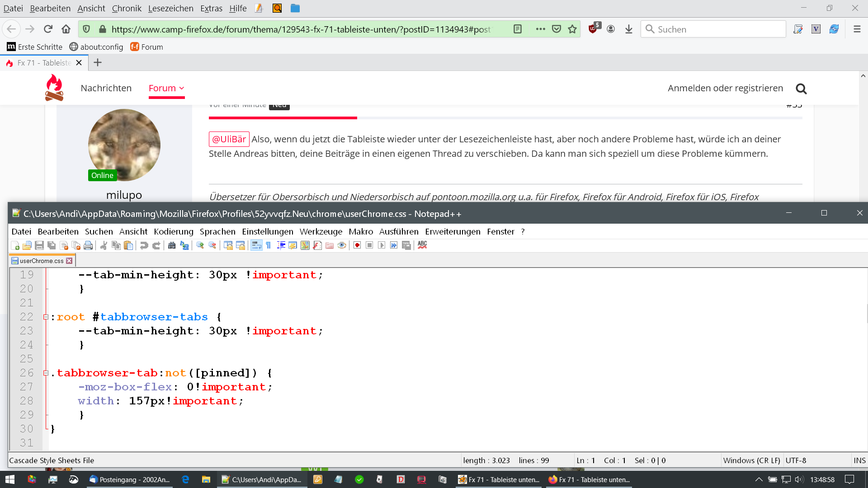Open the Kodierung menu in Notepad++
The image size is (868, 488).
coord(173,232)
